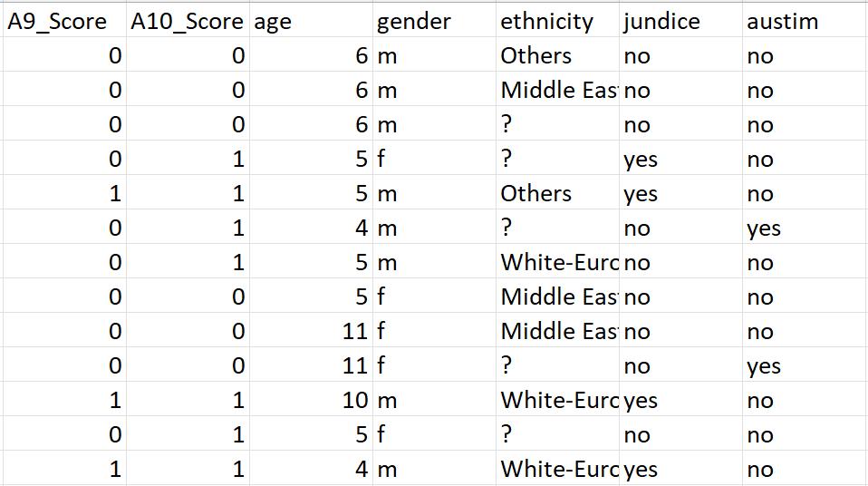Select the first age 11 cell
This screenshot has height=486, width=868.
(311, 331)
